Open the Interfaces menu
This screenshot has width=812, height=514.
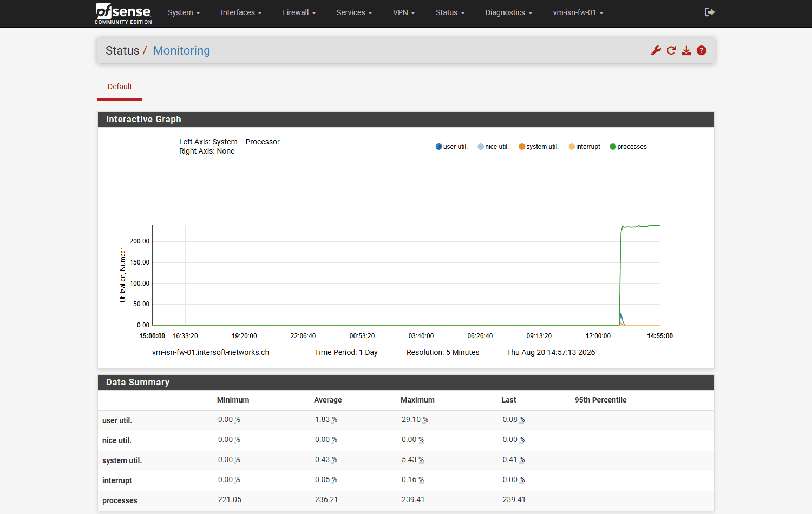(241, 12)
